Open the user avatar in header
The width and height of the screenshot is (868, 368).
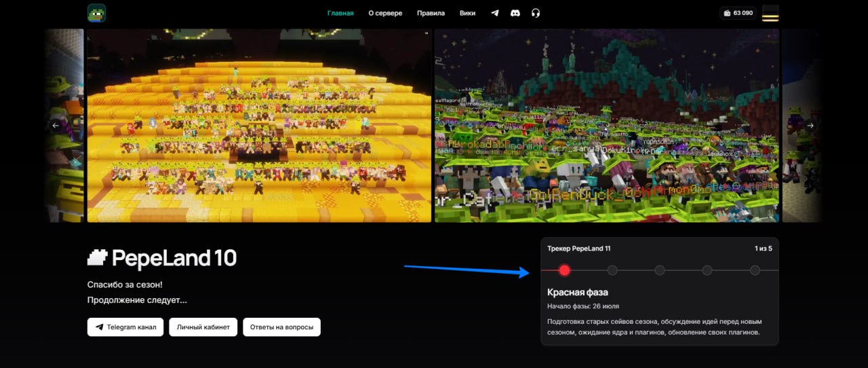click(770, 13)
